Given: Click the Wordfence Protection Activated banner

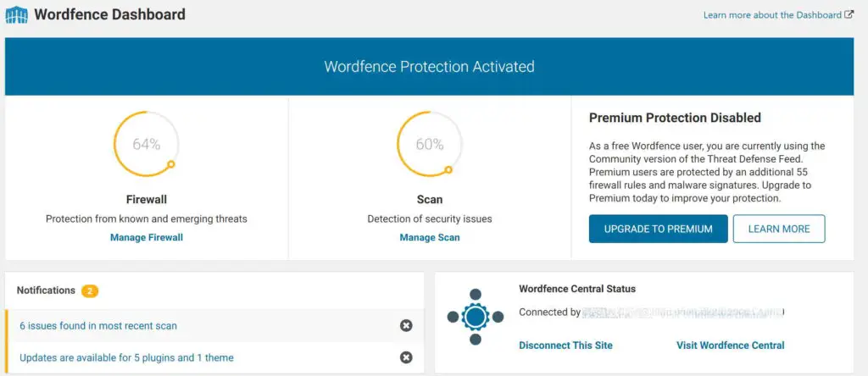Looking at the screenshot, I should click(430, 66).
